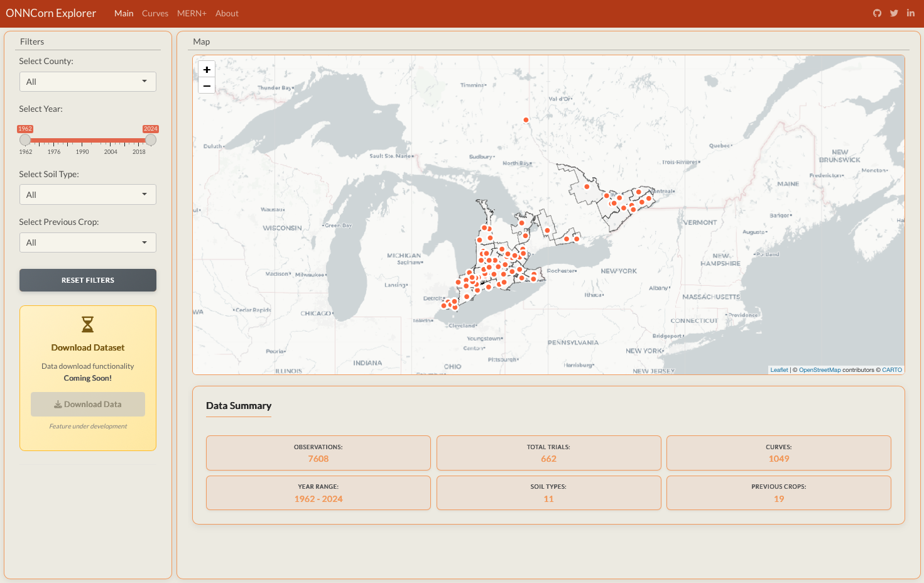Go to the About page
This screenshot has height=583, width=924.
coord(227,13)
